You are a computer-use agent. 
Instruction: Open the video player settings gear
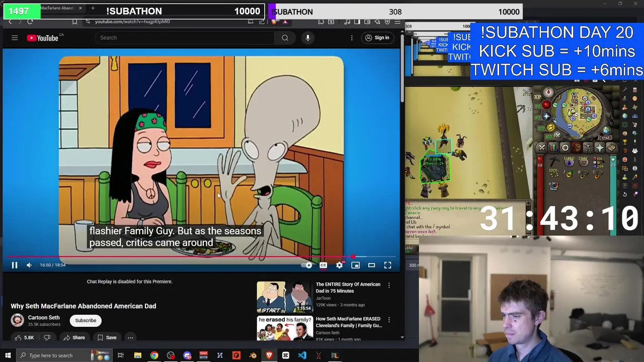coord(339,265)
